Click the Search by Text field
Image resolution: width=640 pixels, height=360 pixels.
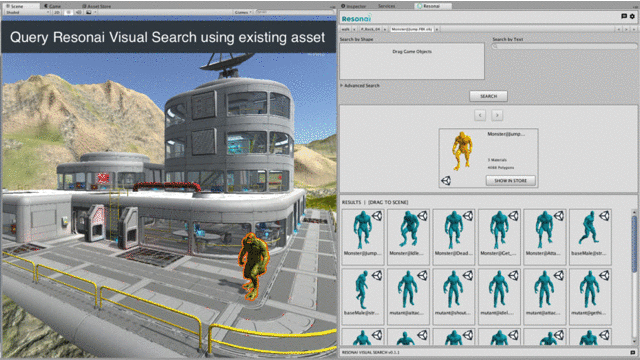(564, 47)
